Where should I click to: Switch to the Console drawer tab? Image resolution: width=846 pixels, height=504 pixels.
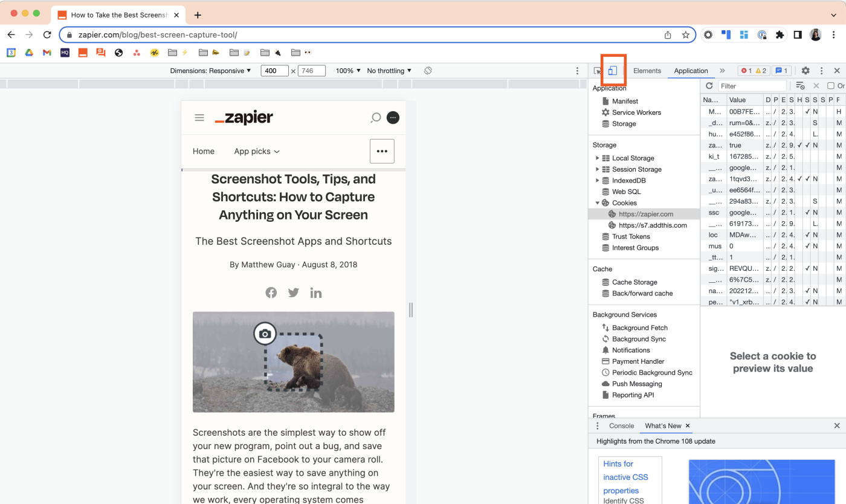[621, 425]
